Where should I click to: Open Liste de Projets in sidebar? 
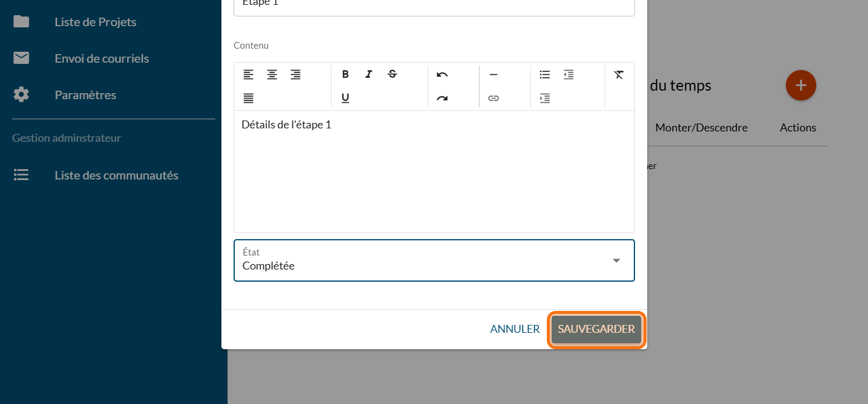point(95,22)
